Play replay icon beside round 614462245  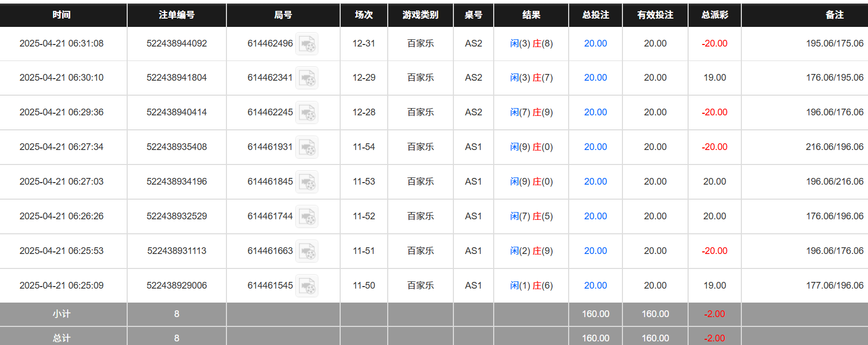307,113
